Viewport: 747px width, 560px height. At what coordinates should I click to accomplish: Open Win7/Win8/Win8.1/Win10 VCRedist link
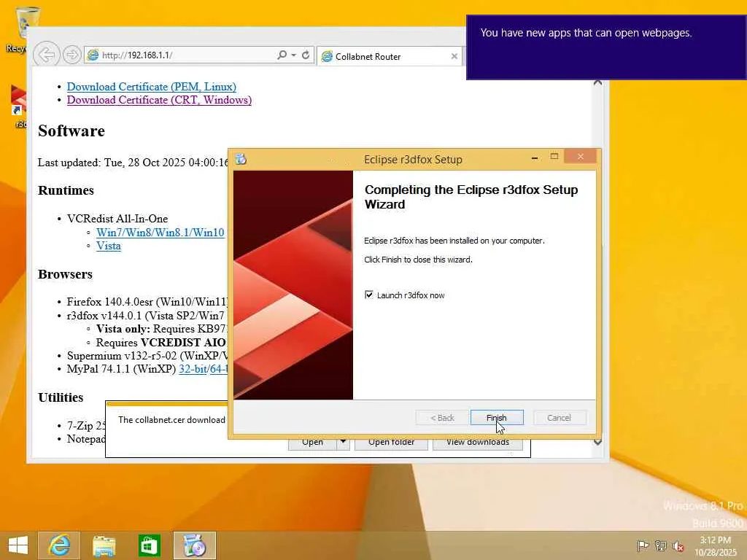pyautogui.click(x=160, y=233)
